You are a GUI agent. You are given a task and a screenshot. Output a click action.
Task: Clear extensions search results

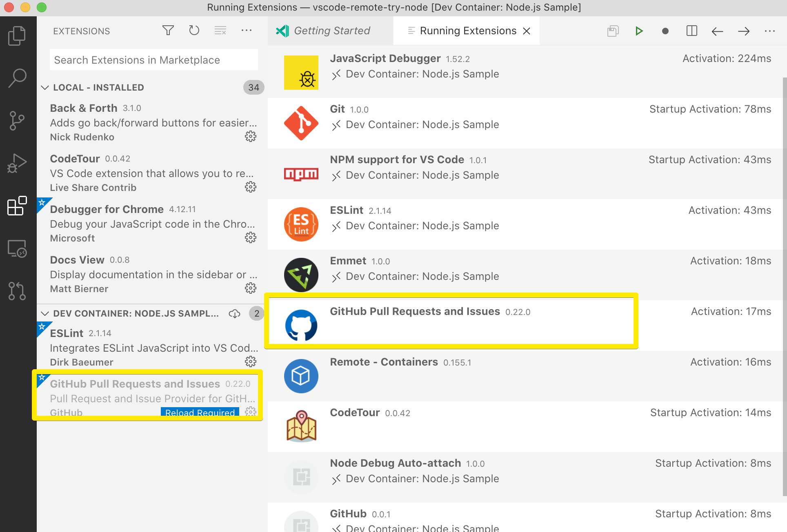(220, 31)
